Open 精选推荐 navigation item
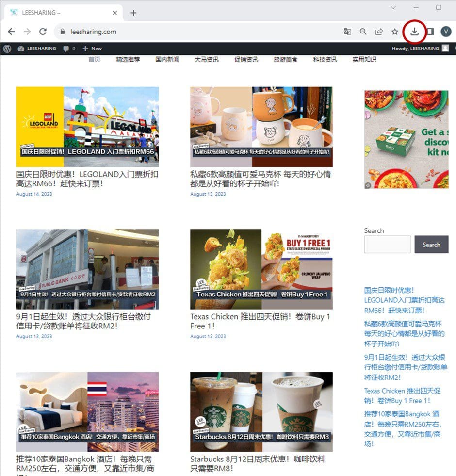 click(128, 59)
